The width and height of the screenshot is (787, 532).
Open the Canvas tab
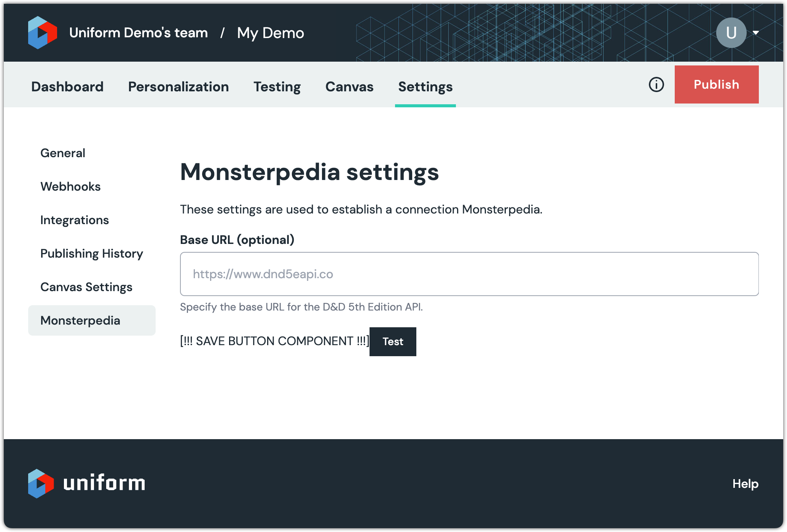[349, 87]
